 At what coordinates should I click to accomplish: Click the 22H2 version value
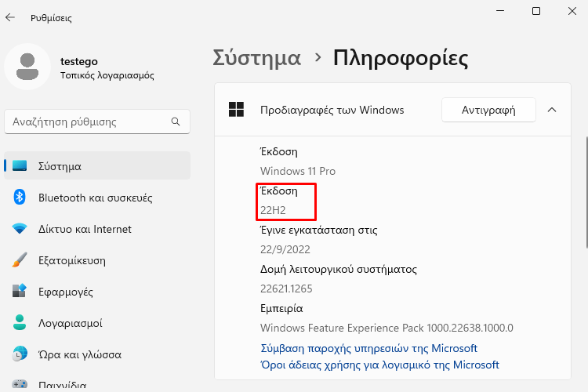[x=273, y=210]
